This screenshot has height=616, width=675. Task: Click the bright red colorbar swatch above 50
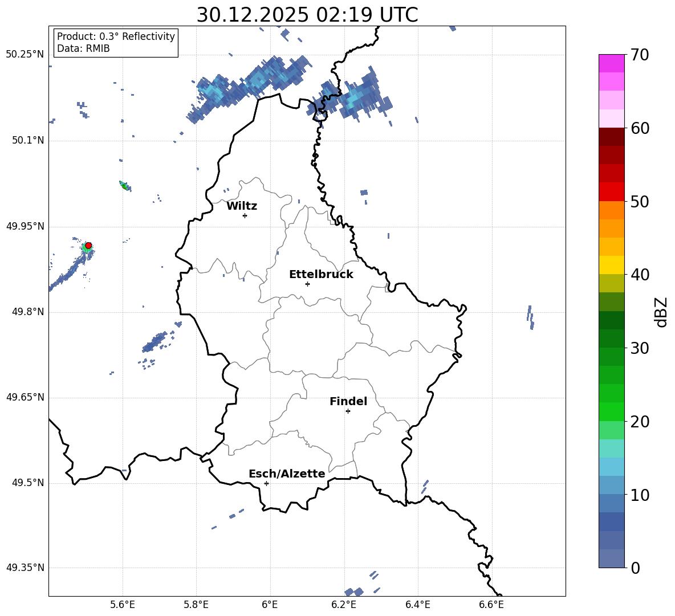coord(611,192)
